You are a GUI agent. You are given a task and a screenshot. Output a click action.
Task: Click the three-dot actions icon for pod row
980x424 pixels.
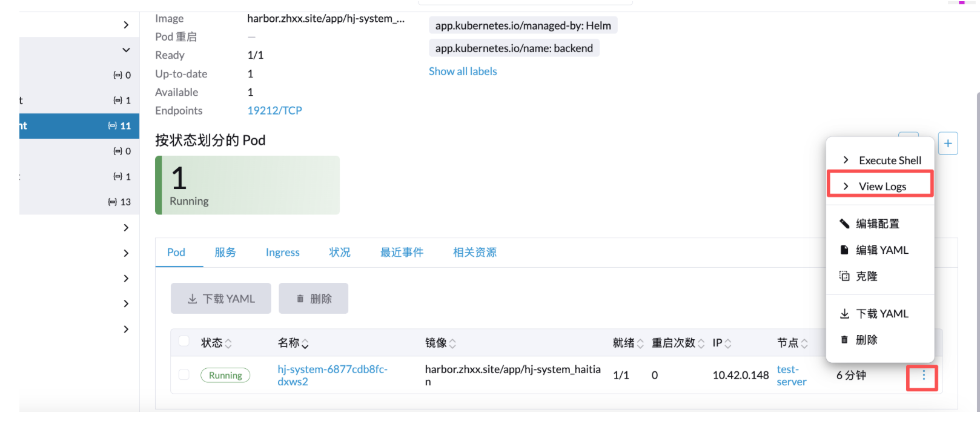pyautogui.click(x=923, y=376)
